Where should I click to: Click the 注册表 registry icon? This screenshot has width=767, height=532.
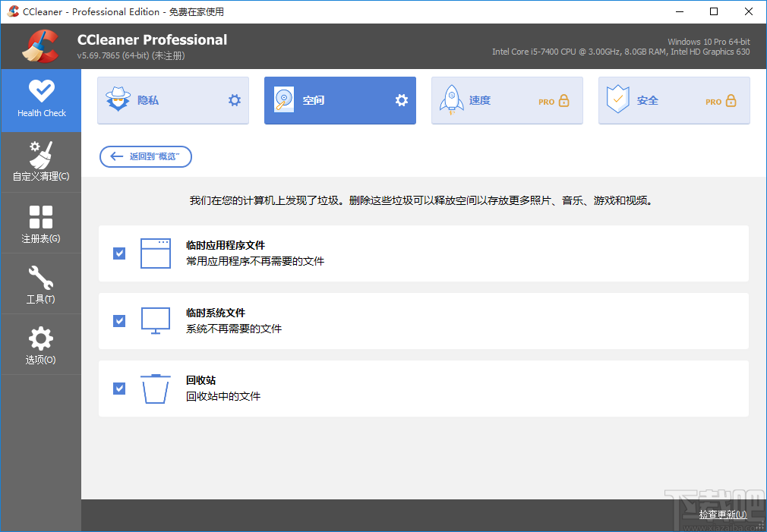click(x=41, y=220)
